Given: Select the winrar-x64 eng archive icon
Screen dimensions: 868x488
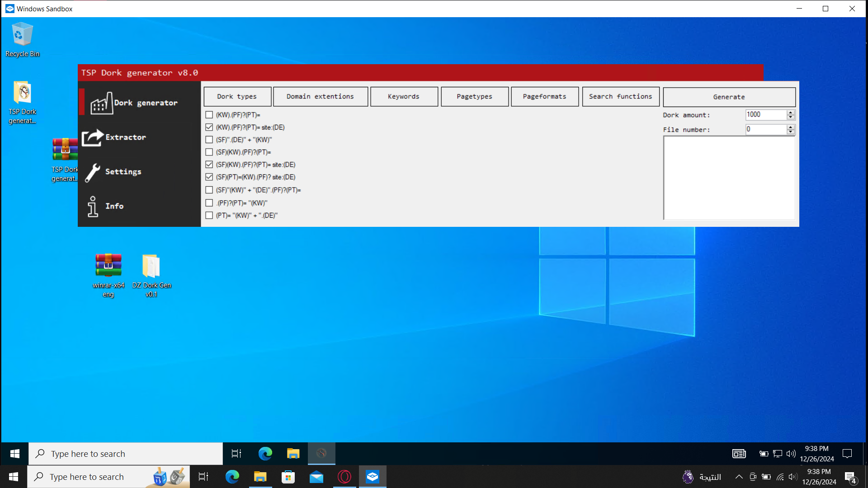Looking at the screenshot, I should click(108, 275).
